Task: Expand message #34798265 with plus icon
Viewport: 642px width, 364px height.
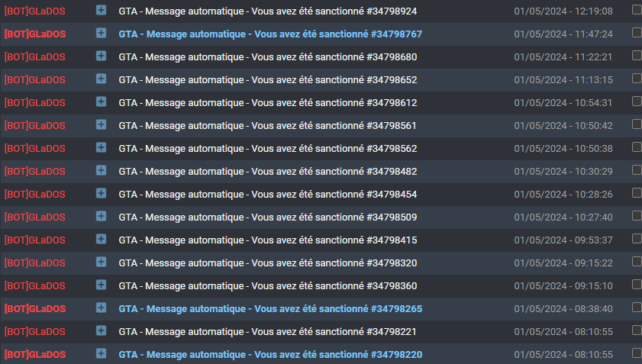Action: [x=101, y=308]
